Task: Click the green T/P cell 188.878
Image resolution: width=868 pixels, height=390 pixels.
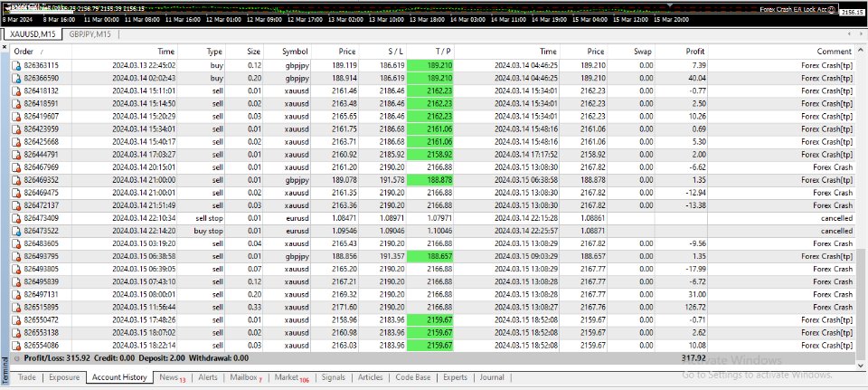Action: tap(430, 180)
